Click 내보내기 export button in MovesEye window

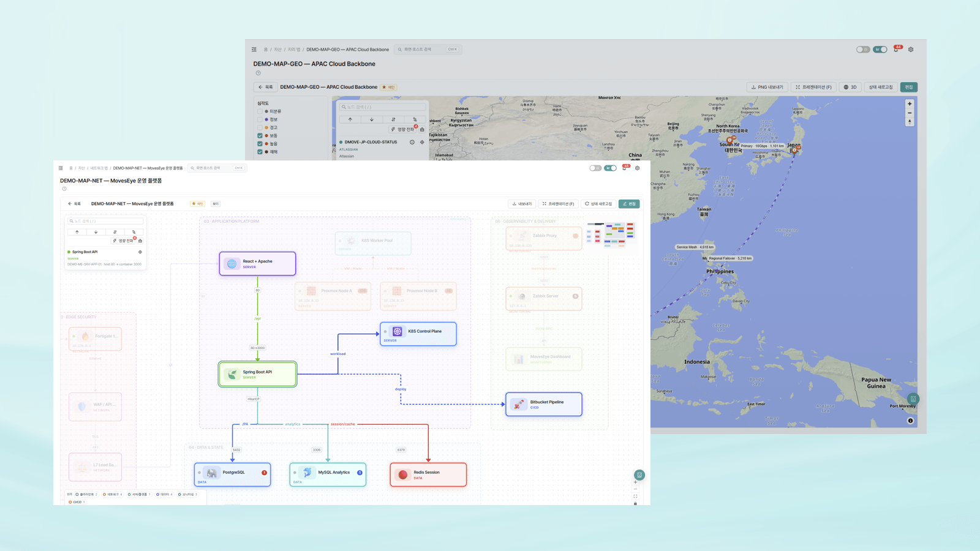(x=522, y=204)
